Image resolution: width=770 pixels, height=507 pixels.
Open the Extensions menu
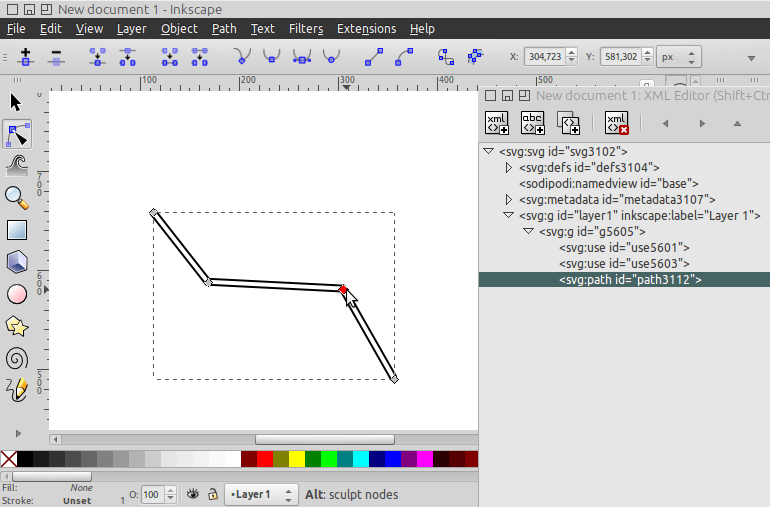(x=366, y=29)
